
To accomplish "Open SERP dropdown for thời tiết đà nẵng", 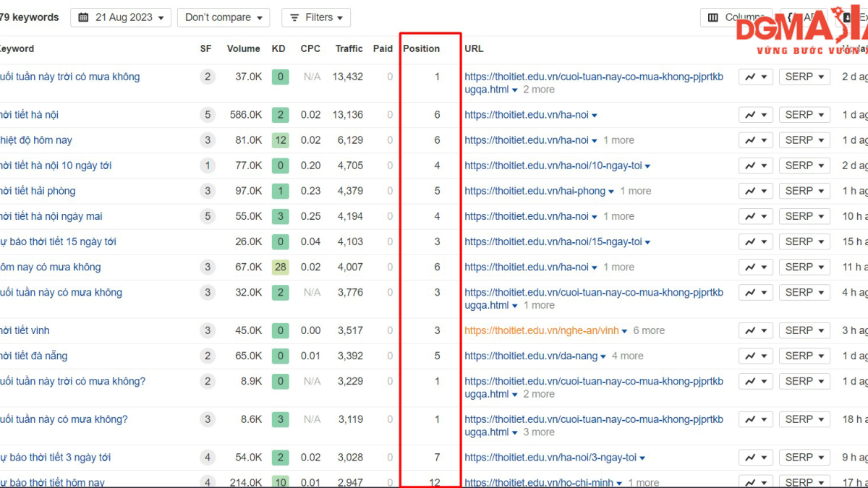I will click(804, 356).
